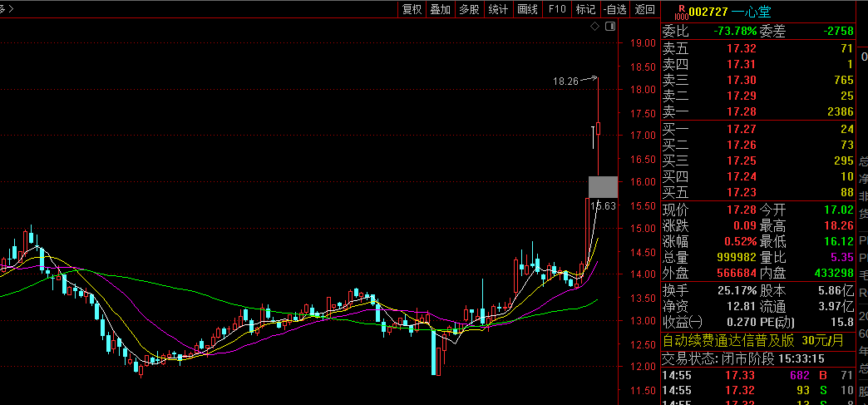Select the 卖三 row price 17.30
The height and width of the screenshot is (405, 868).
tap(742, 81)
